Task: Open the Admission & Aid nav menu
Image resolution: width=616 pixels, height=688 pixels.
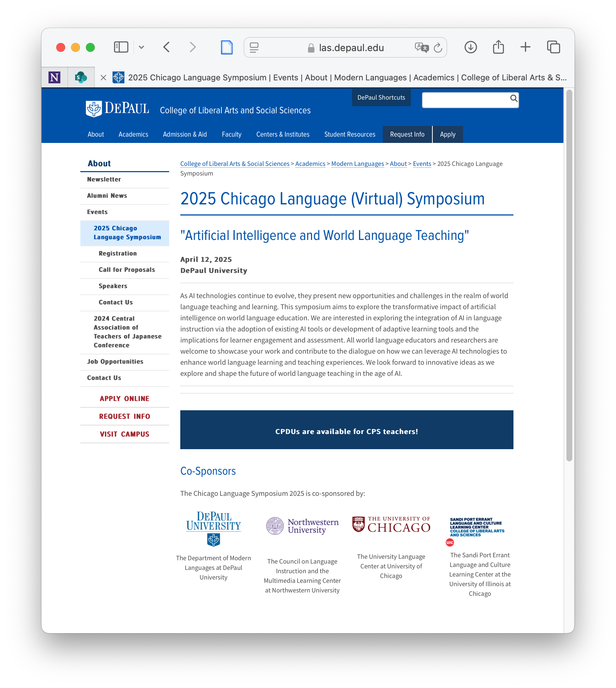Action: point(185,134)
